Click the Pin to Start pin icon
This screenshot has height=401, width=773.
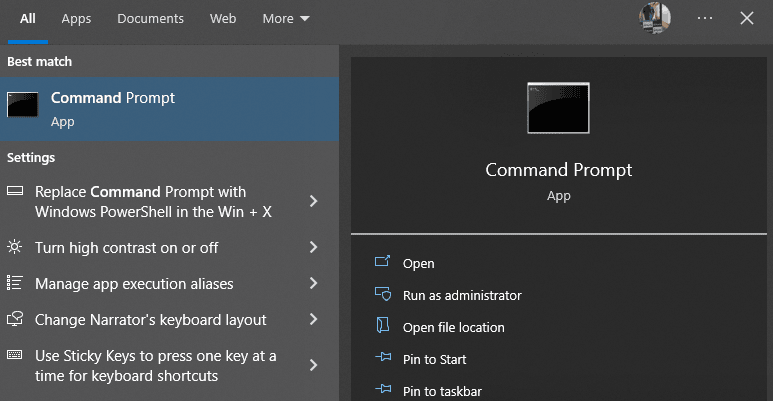[381, 359]
